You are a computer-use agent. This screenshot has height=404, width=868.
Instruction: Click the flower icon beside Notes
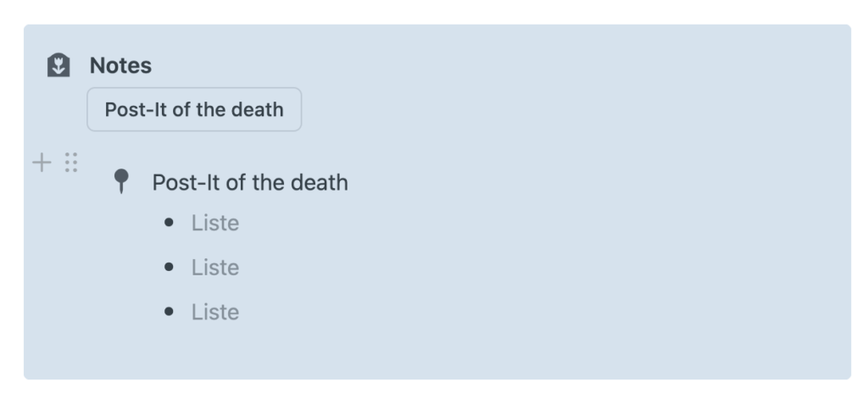click(x=58, y=65)
